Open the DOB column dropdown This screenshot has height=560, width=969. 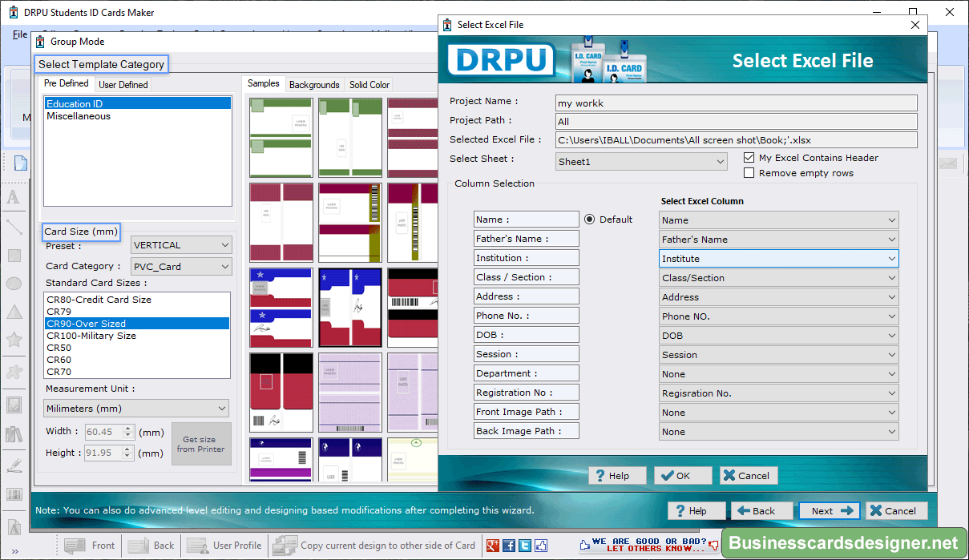coord(778,336)
